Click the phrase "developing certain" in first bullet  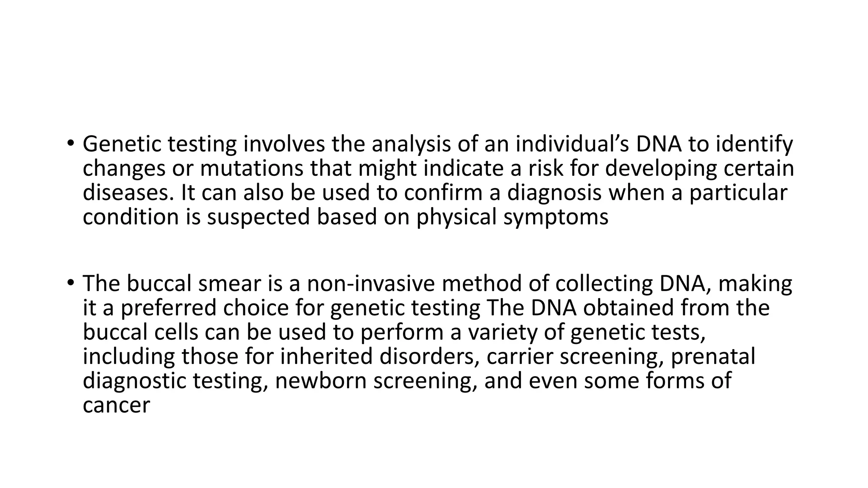coord(699,168)
